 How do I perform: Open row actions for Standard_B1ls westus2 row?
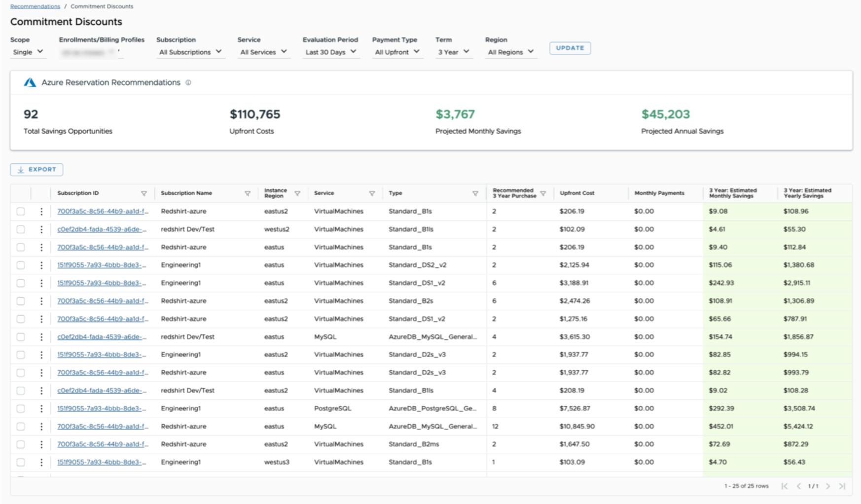[41, 229]
